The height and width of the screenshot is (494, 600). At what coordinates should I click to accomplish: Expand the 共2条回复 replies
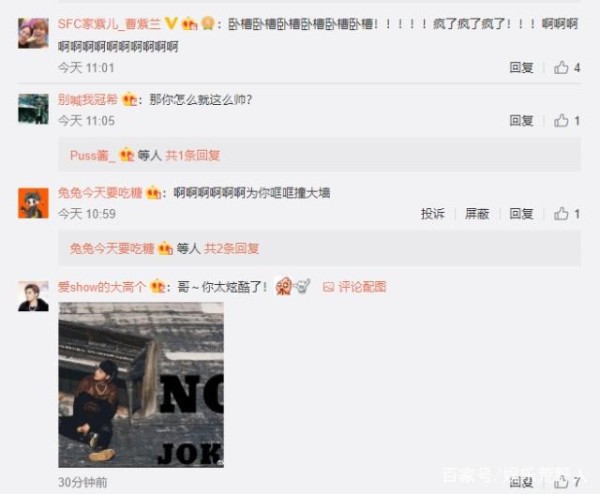tap(232, 248)
